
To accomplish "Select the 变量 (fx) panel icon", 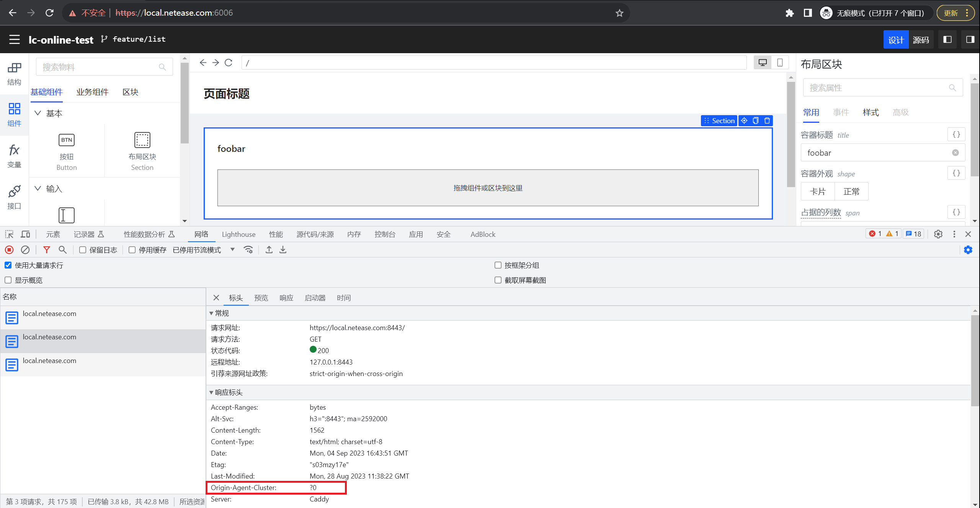I will pos(14,155).
